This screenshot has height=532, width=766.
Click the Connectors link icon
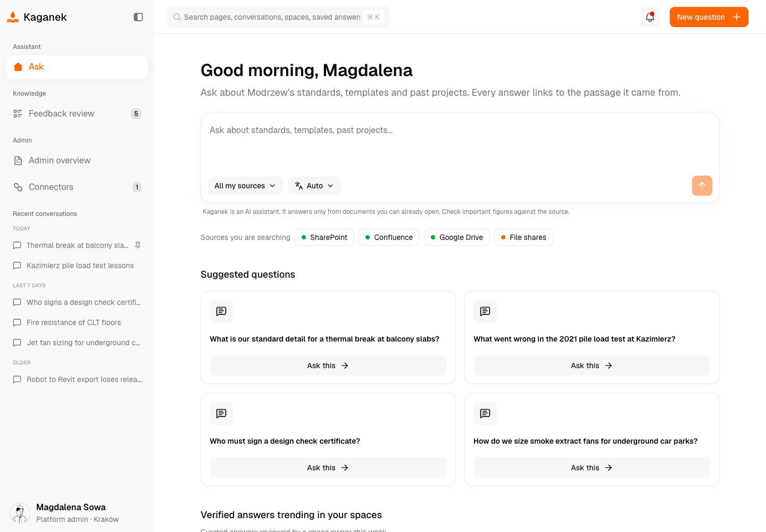point(18,187)
